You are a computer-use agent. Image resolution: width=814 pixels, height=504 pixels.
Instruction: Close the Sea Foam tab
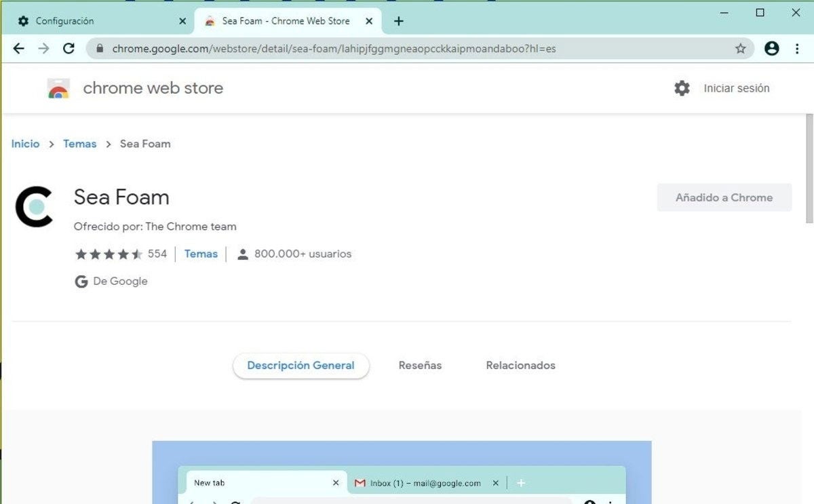click(x=369, y=21)
